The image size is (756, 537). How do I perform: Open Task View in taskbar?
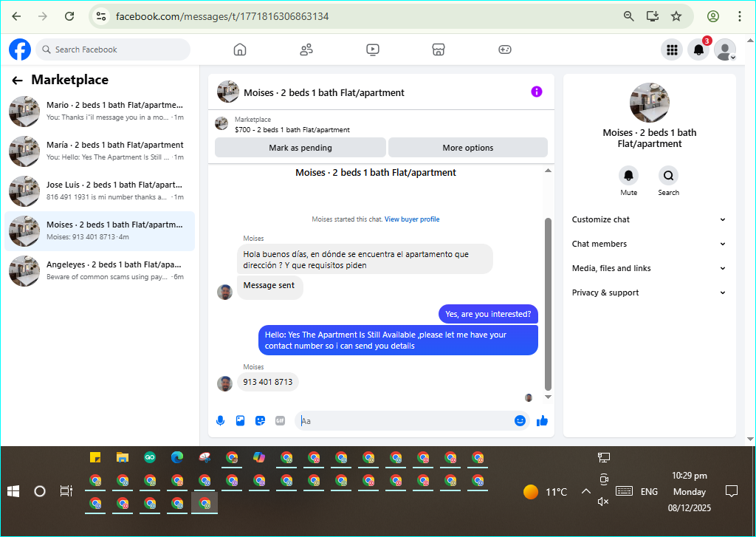(66, 492)
